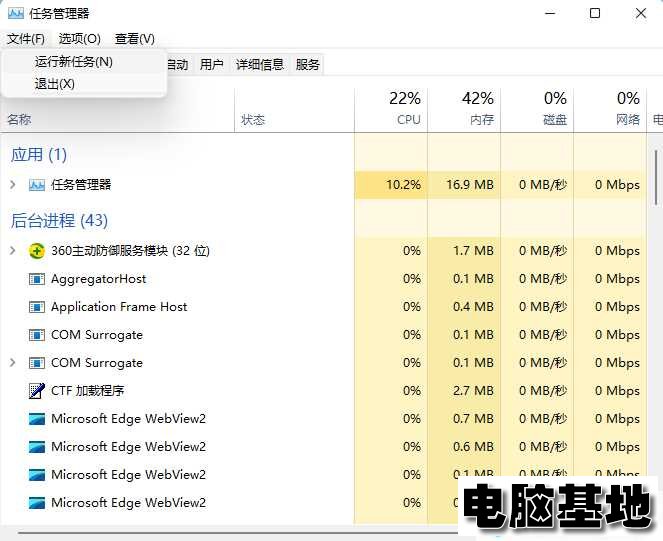The image size is (663, 541).
Task: Click the Task Manager title bar icon
Action: [x=16, y=14]
